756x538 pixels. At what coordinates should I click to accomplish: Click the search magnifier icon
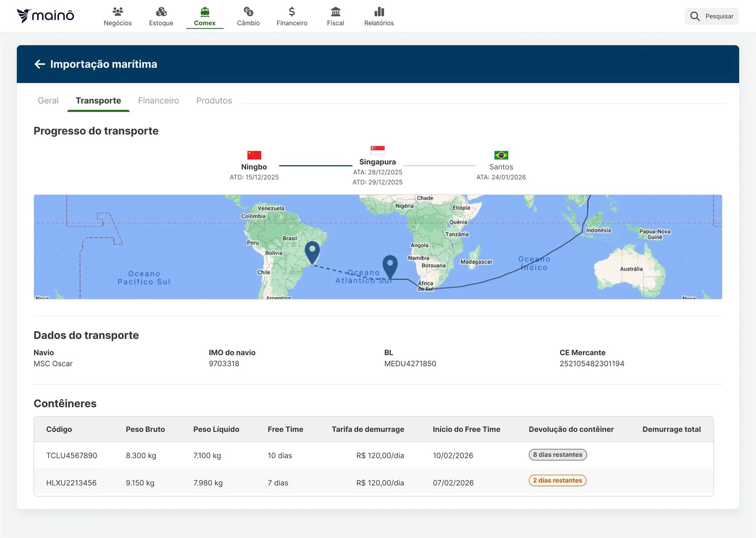click(695, 16)
